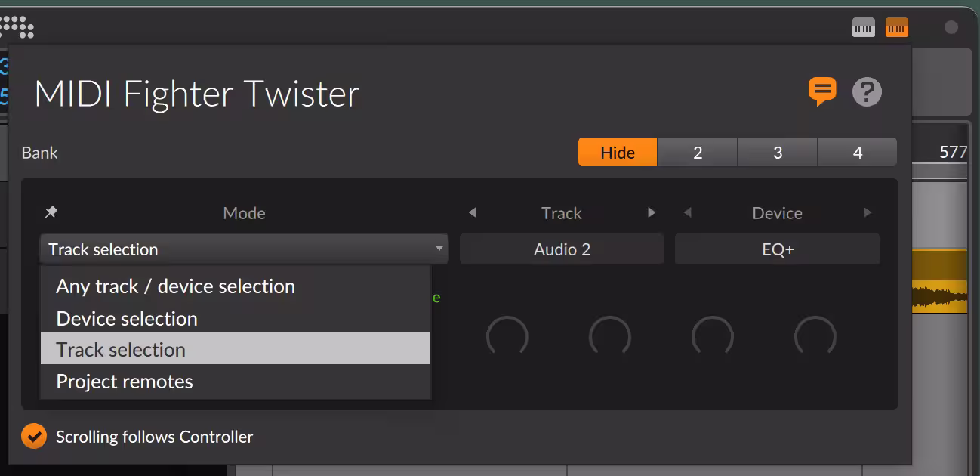
Task: Switch to bank 3
Action: pos(778,153)
